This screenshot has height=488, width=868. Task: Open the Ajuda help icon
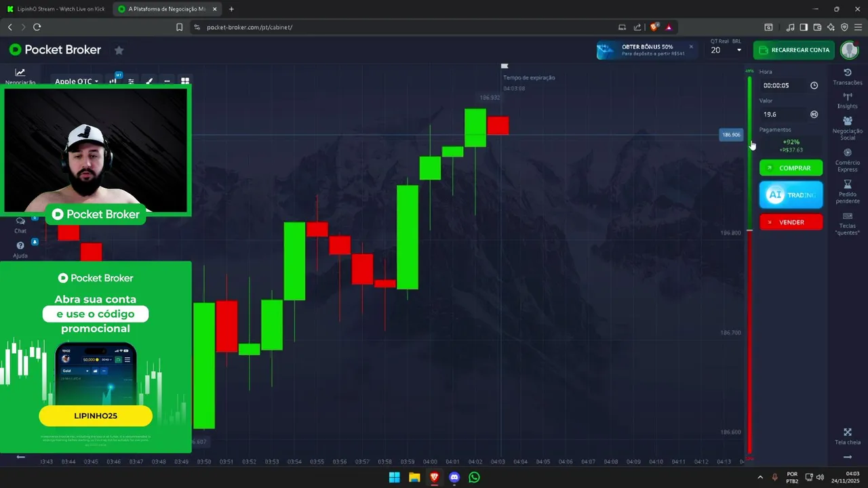[20, 246]
